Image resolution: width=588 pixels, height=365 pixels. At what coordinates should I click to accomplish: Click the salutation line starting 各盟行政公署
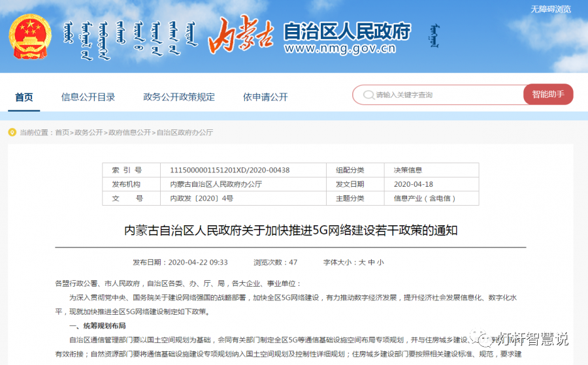(x=178, y=283)
